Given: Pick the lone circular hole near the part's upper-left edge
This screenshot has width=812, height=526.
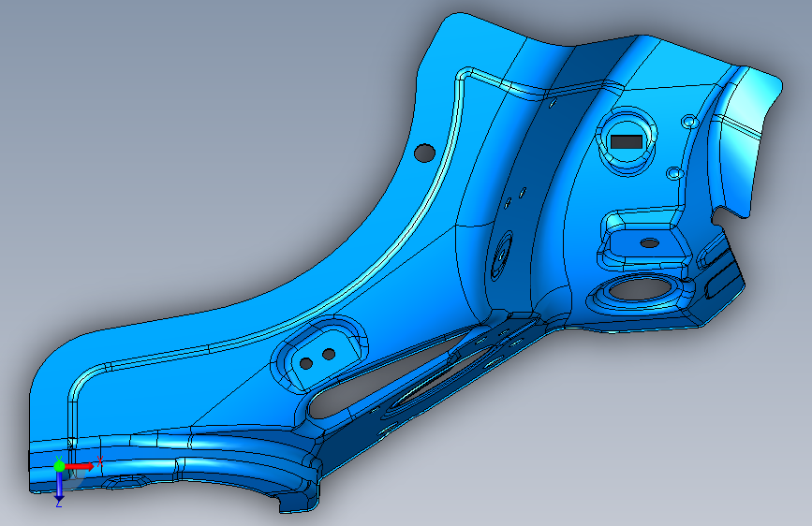Looking at the screenshot, I should click(x=424, y=153).
